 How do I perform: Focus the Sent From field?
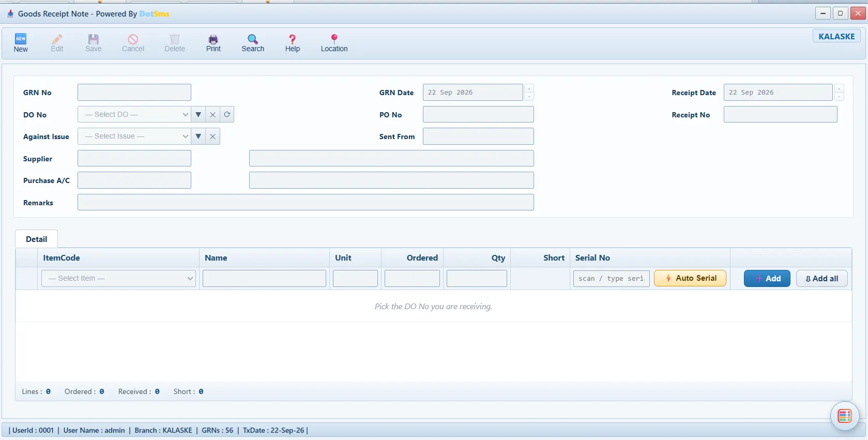[478, 136]
